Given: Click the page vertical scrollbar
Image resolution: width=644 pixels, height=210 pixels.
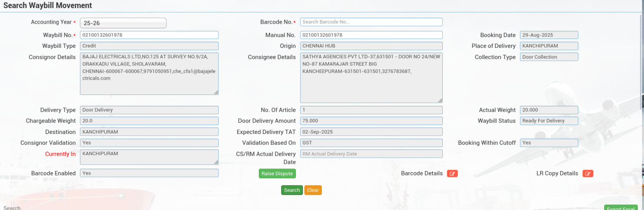Looking at the screenshot, I should click(641, 101).
